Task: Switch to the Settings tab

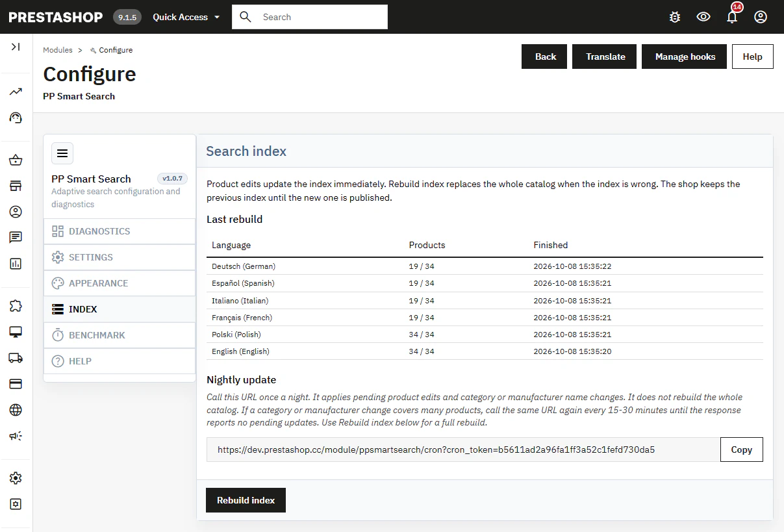Action: (x=120, y=257)
